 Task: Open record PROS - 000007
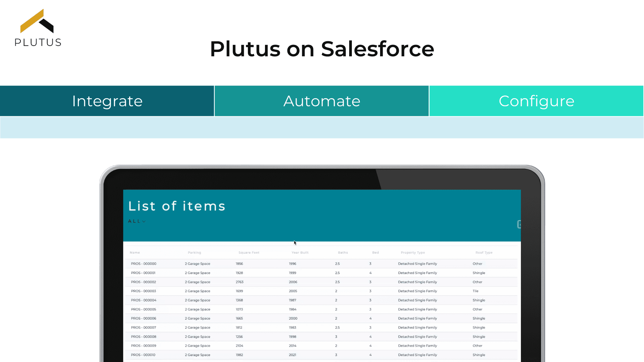[x=144, y=327]
